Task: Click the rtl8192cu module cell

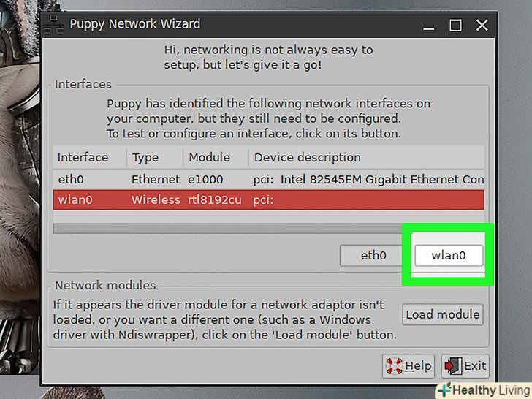Action: [x=214, y=199]
